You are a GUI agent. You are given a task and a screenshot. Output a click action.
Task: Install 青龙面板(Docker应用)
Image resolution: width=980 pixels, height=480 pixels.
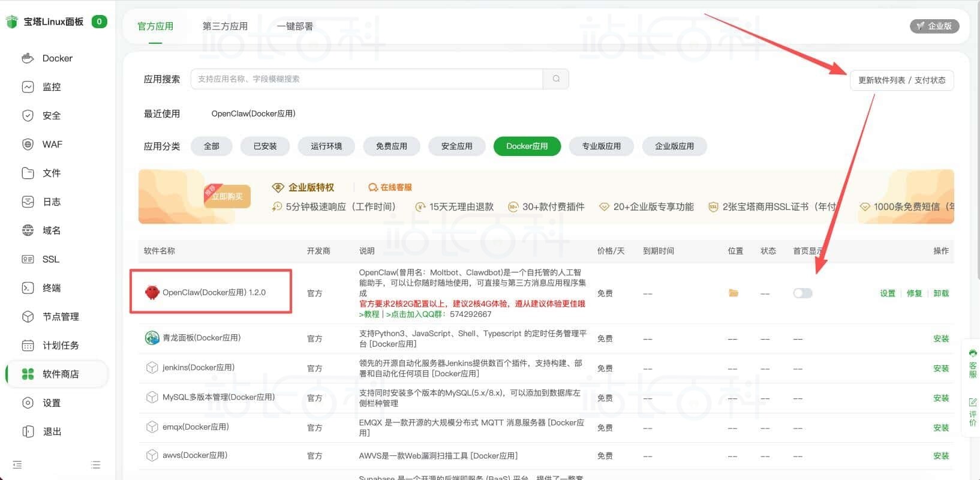point(941,339)
